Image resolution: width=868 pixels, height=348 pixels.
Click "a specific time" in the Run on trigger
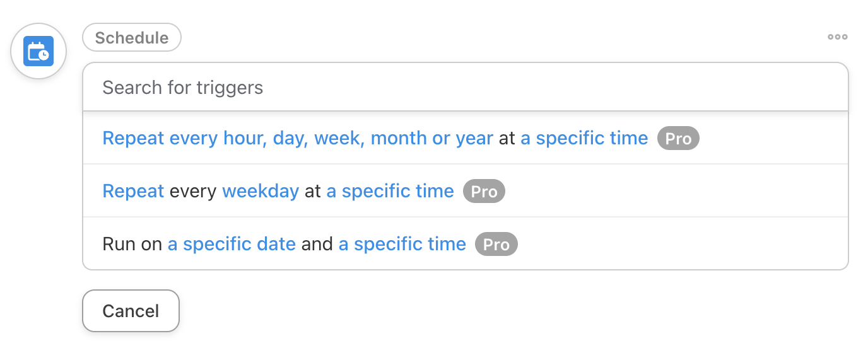402,245
